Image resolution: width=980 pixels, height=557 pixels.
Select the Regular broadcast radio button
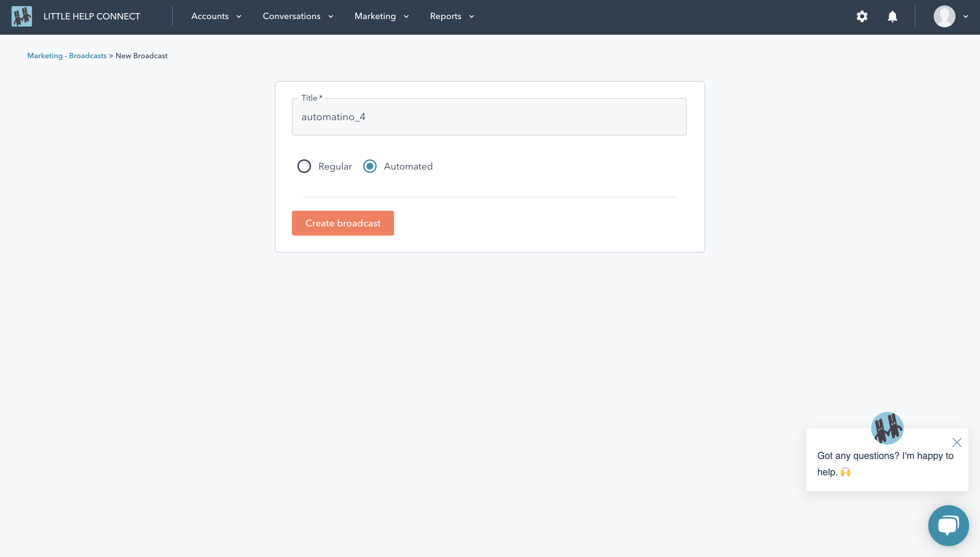click(x=304, y=166)
